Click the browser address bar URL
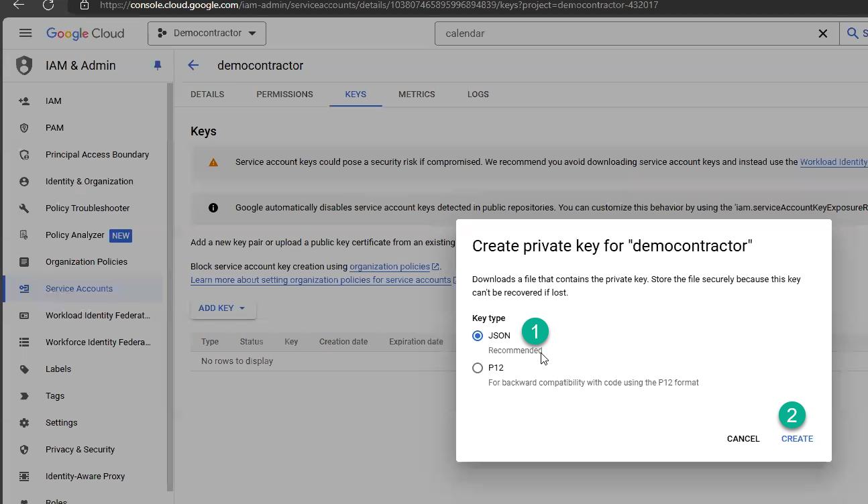This screenshot has height=504, width=868. pyautogui.click(x=378, y=5)
